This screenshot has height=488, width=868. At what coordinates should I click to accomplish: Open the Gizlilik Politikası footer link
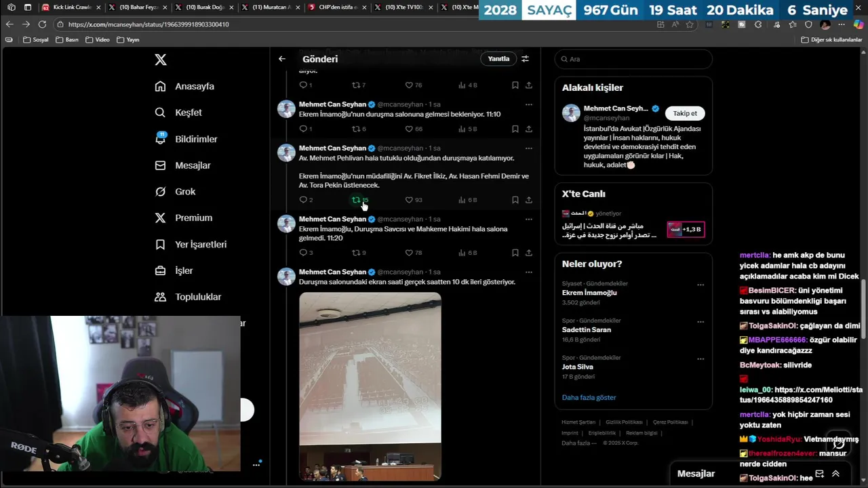(x=624, y=422)
